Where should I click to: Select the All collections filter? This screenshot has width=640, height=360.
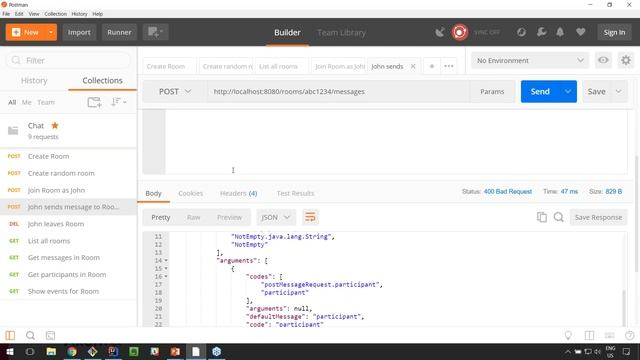click(x=12, y=102)
